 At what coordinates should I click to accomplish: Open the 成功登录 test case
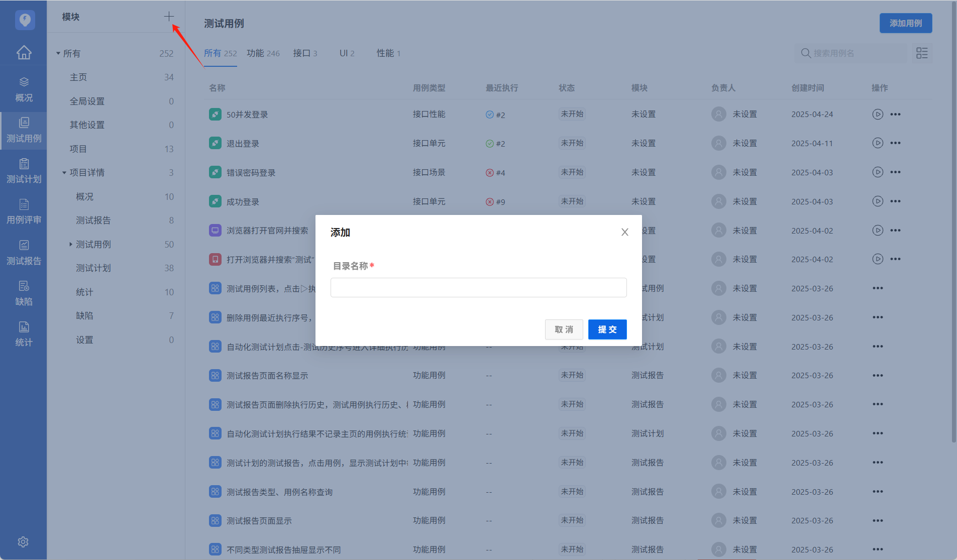(x=243, y=202)
